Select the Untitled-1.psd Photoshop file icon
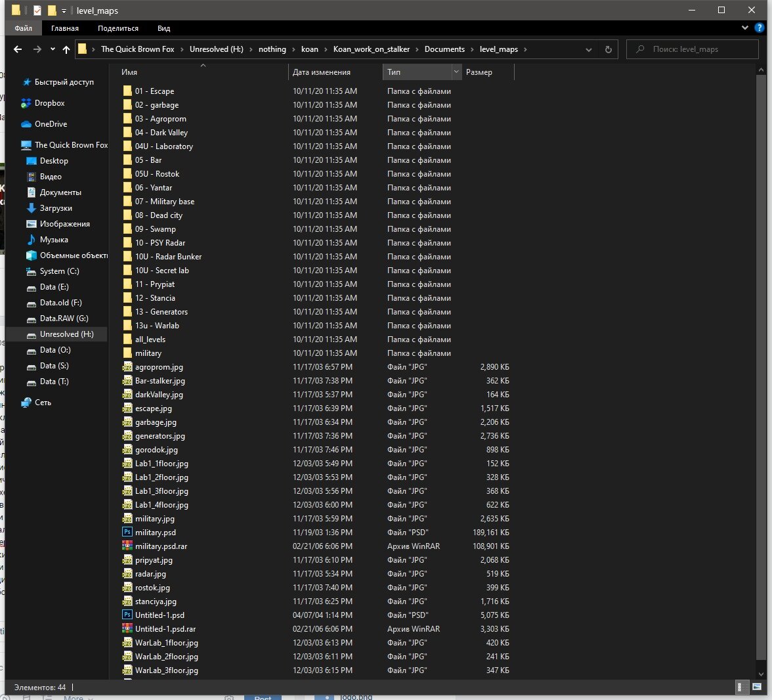772x700 pixels. [127, 615]
